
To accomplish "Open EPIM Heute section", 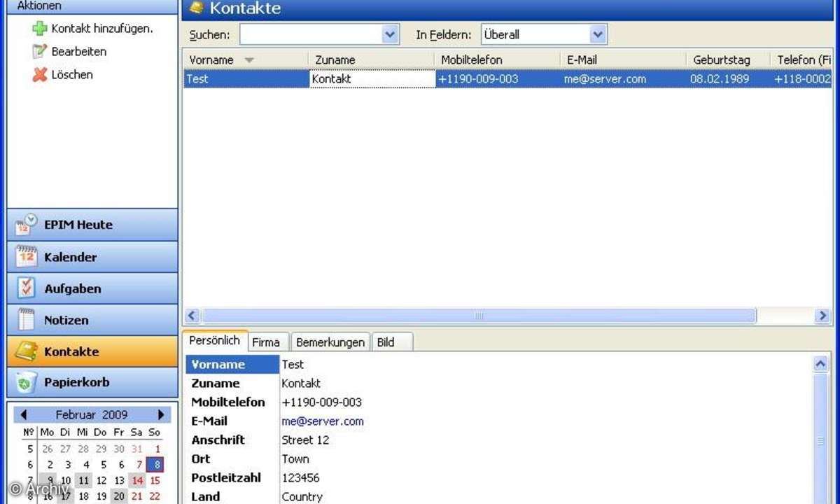I will click(x=92, y=225).
